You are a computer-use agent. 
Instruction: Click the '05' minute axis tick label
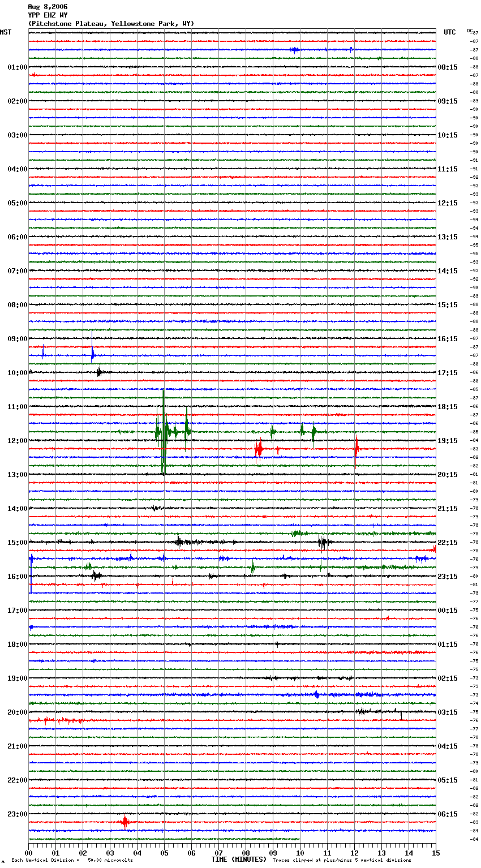pyautogui.click(x=164, y=853)
